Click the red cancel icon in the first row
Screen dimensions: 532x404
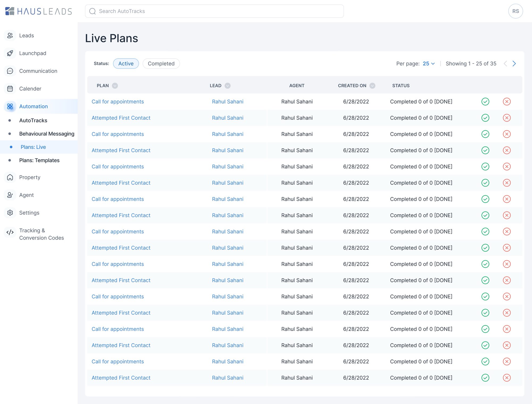(x=507, y=102)
